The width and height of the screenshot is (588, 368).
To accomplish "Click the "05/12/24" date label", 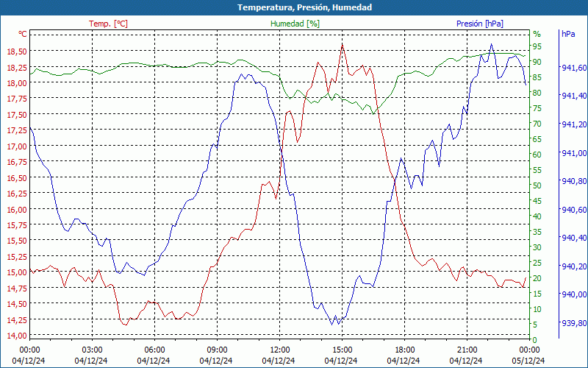I will tap(528, 361).
